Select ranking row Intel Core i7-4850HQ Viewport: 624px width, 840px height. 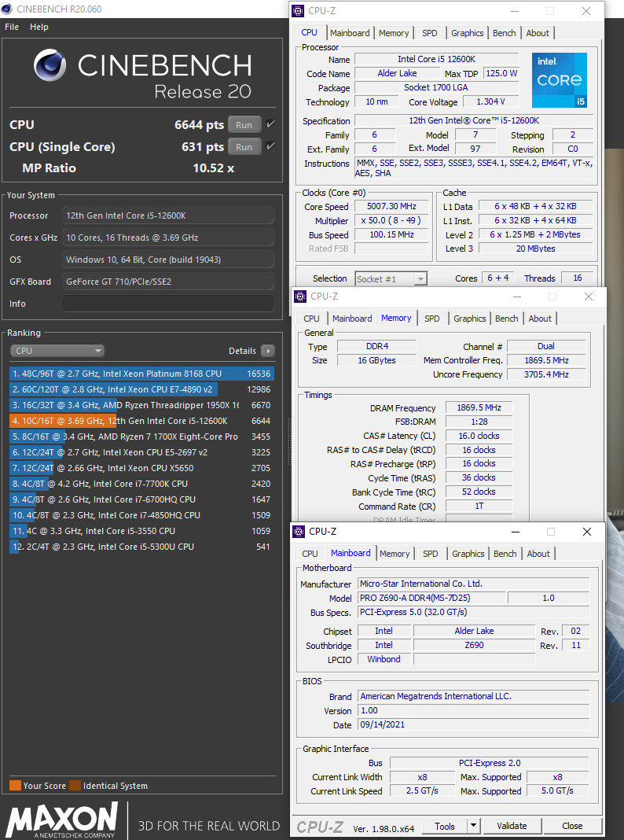click(x=141, y=515)
